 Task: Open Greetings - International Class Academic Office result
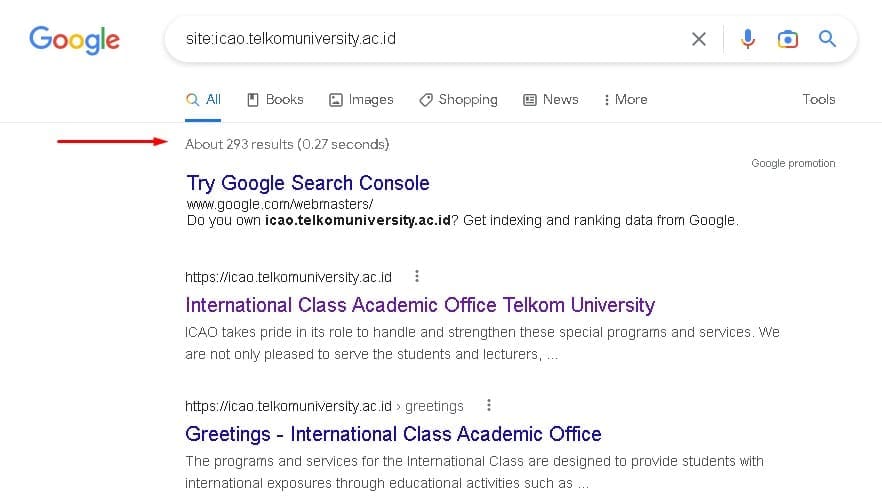(x=393, y=434)
